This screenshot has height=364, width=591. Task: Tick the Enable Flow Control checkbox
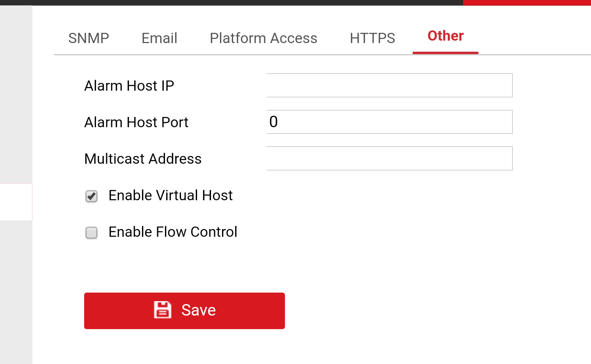pyautogui.click(x=92, y=233)
